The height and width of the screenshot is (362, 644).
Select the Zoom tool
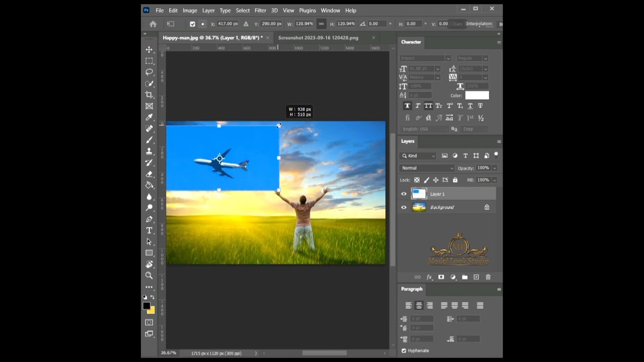coord(149,276)
